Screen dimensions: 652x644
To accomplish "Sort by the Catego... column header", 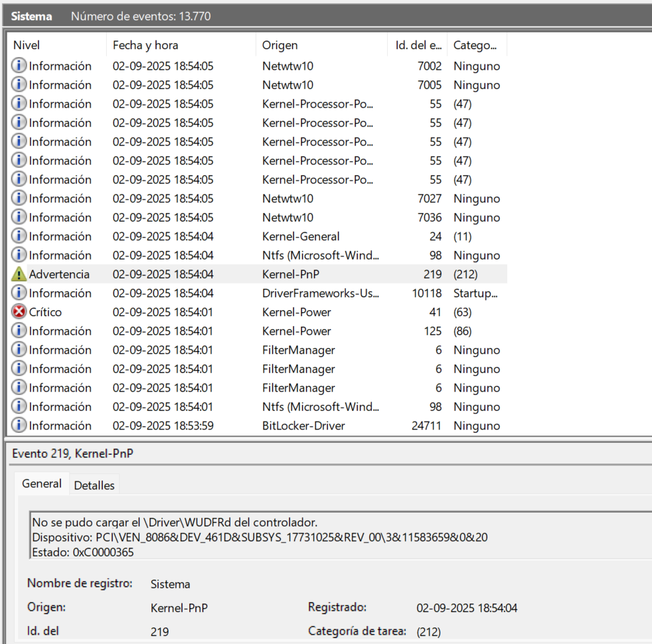I will click(x=477, y=45).
